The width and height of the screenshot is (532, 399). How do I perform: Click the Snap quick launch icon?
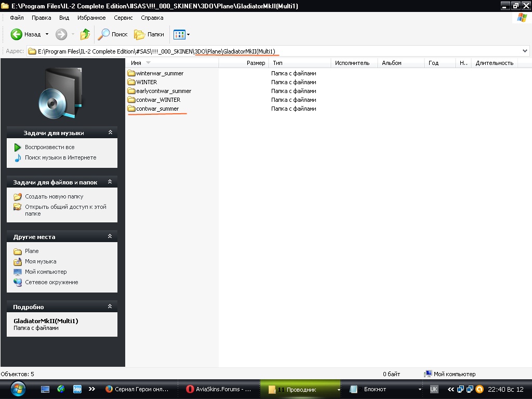77,389
